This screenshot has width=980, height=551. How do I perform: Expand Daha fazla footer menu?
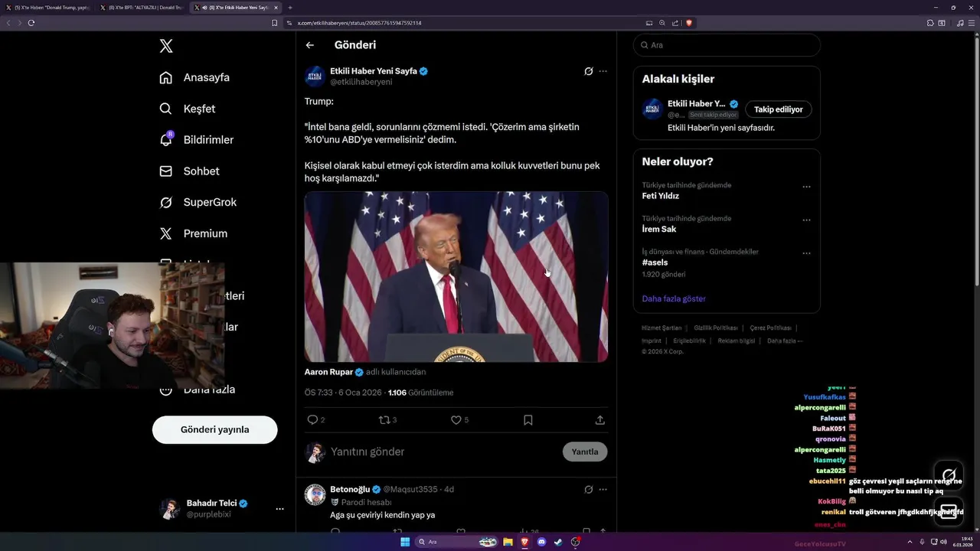pyautogui.click(x=785, y=341)
